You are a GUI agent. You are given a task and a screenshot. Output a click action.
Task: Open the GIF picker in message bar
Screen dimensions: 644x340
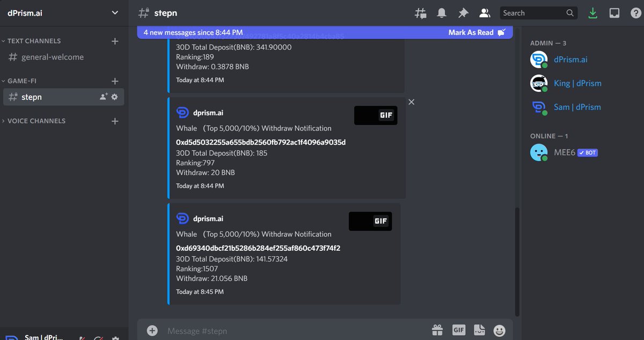459,330
